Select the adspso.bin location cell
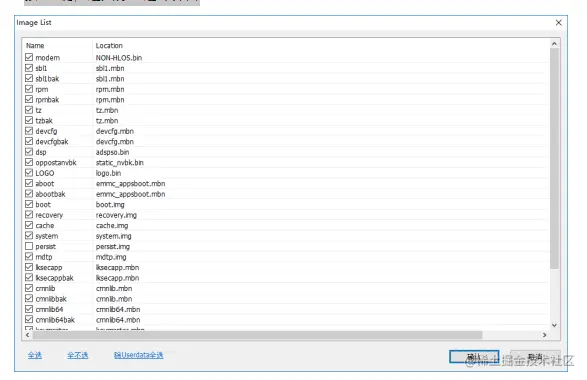 point(112,152)
